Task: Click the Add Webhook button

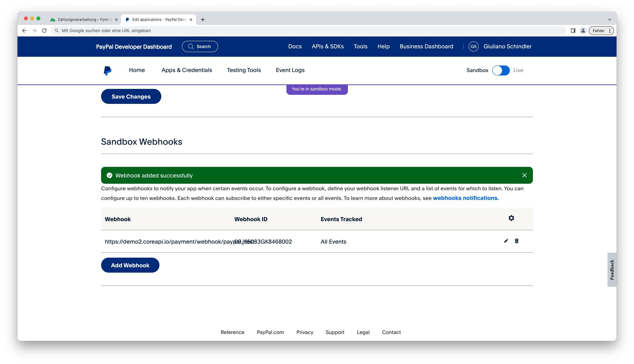Action: [130, 265]
